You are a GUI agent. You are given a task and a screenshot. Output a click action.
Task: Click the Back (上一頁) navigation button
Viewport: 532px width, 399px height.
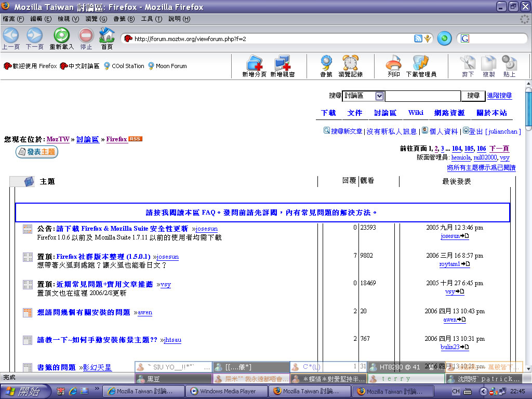[11, 35]
